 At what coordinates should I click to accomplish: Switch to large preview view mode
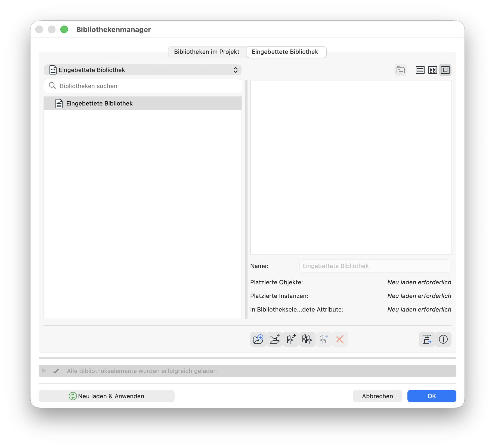point(445,70)
